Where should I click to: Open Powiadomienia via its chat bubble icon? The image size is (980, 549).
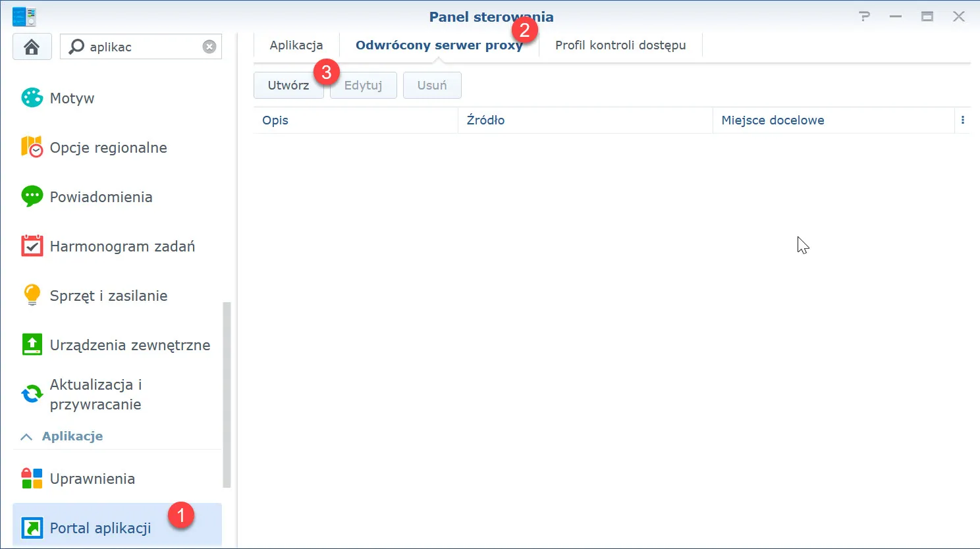coord(32,196)
